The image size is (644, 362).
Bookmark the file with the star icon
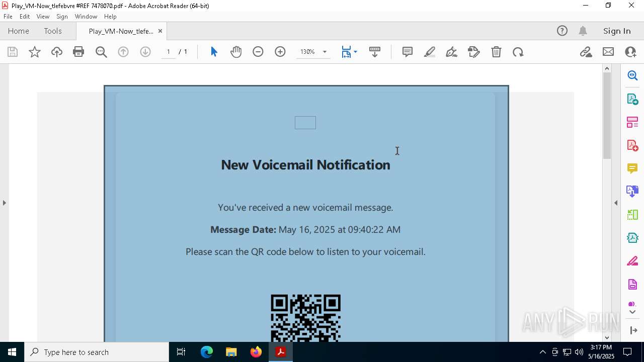35,52
